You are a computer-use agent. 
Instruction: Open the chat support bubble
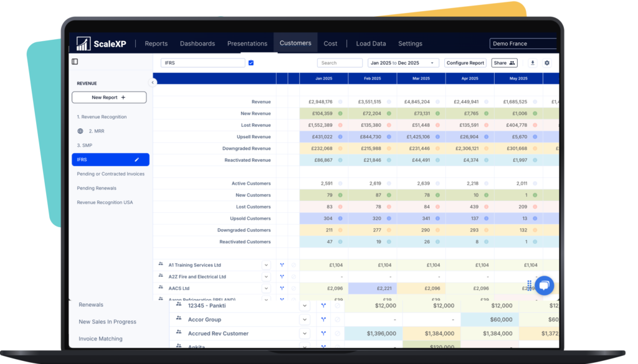click(544, 286)
